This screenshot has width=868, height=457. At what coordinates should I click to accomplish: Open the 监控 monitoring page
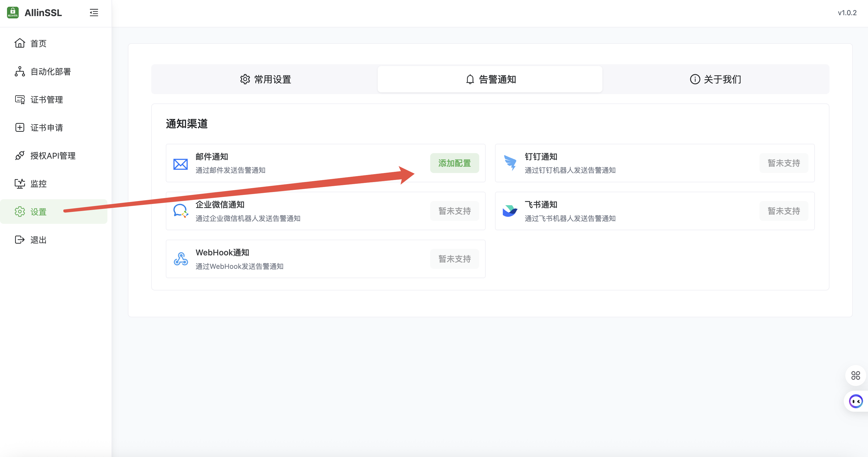click(x=38, y=184)
